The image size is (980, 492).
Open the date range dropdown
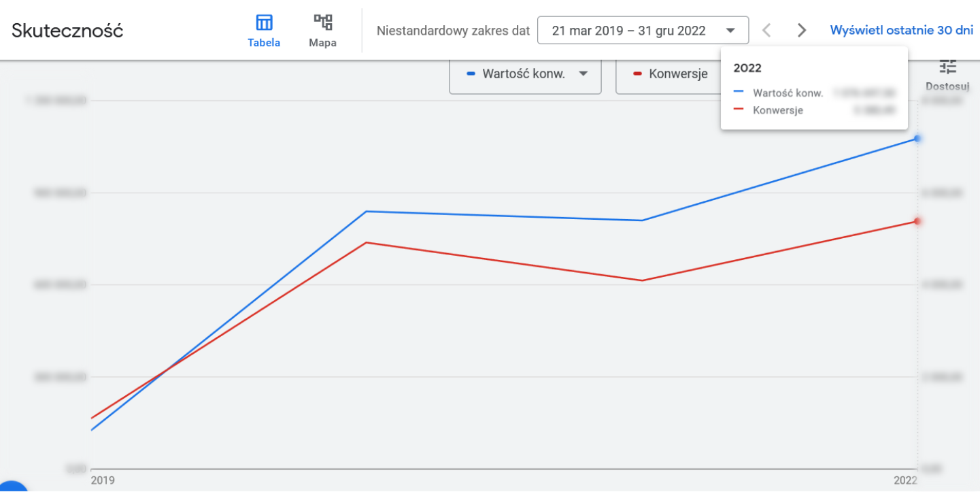pos(643,31)
